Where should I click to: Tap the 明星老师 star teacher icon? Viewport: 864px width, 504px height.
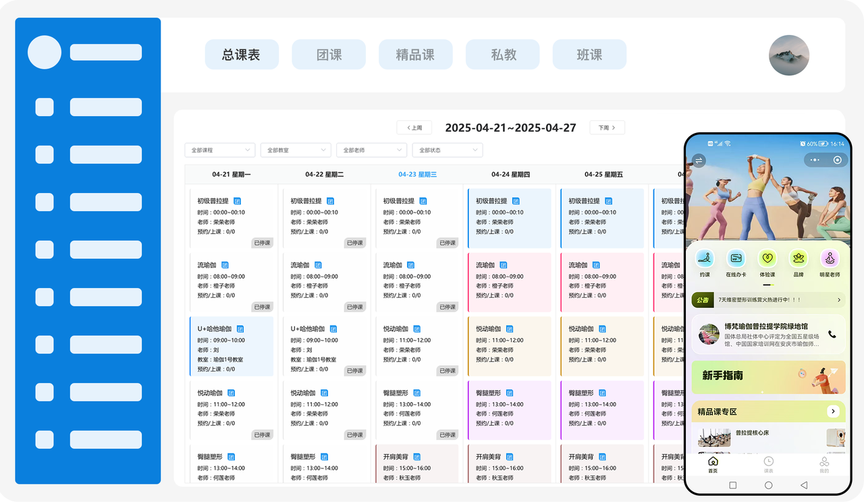[830, 258]
